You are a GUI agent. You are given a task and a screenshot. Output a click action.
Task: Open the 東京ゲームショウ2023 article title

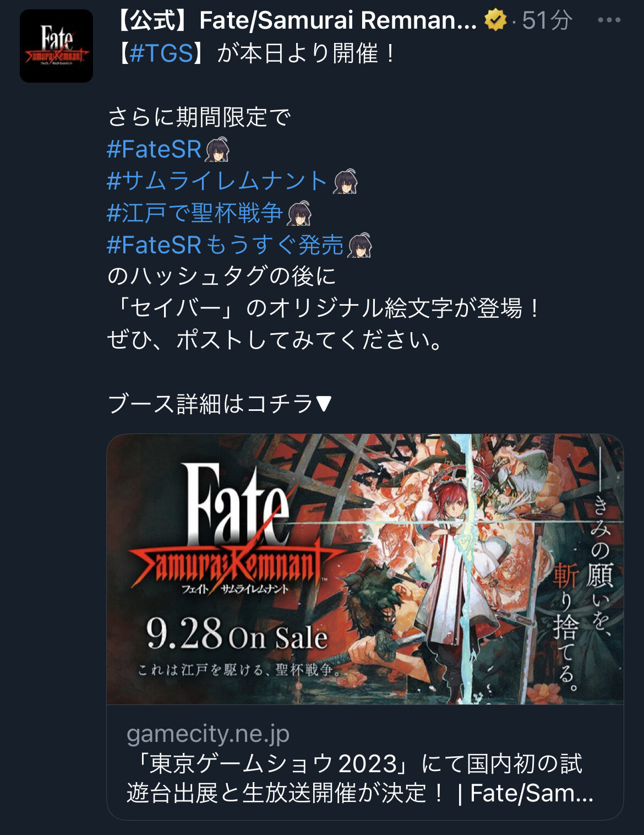pos(360,778)
